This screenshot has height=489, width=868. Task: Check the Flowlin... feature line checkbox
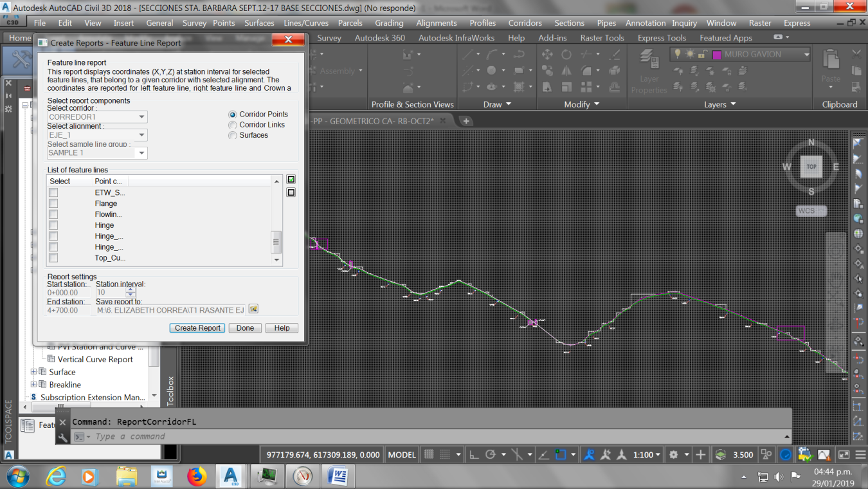[53, 214]
